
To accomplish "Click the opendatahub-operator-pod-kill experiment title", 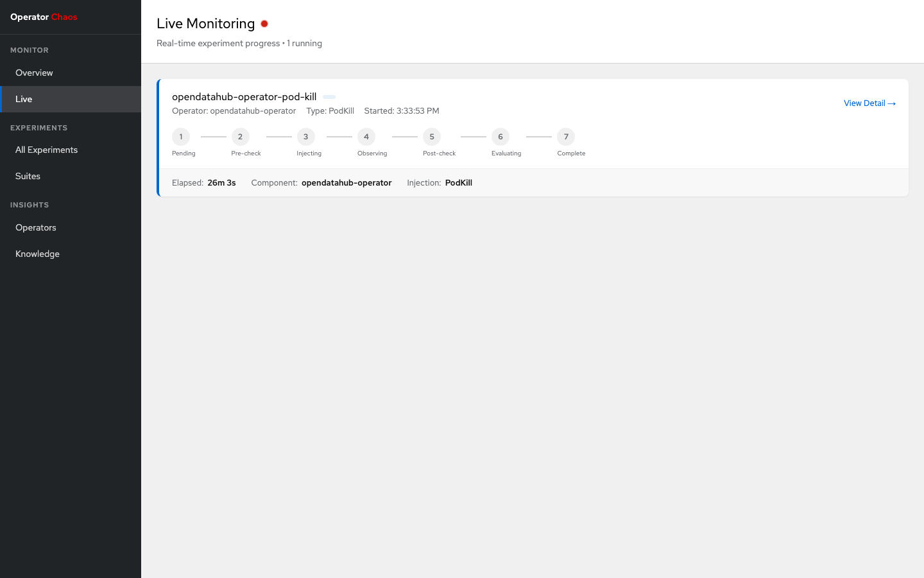I will [244, 97].
